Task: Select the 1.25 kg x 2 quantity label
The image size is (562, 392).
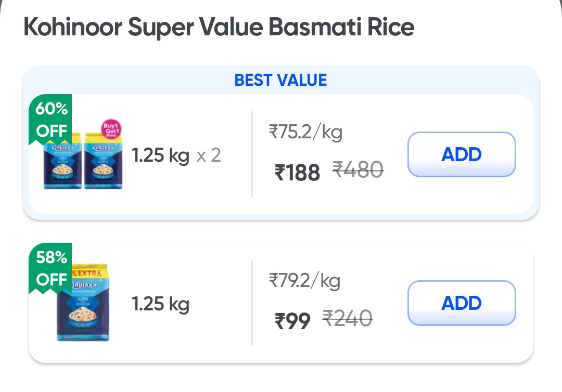Action: 176,155
